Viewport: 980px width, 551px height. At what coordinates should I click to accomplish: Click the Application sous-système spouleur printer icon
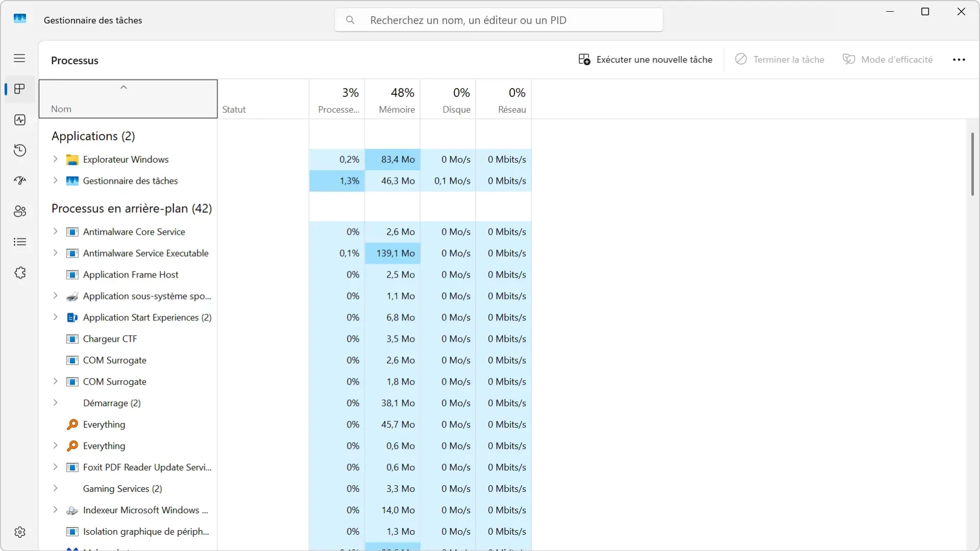[x=72, y=296]
